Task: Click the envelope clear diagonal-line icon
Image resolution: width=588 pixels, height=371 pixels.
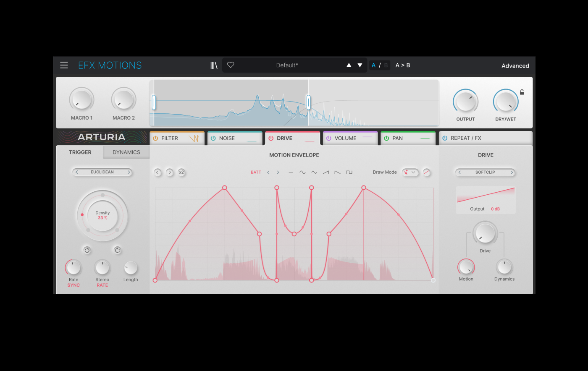Action: coord(426,172)
